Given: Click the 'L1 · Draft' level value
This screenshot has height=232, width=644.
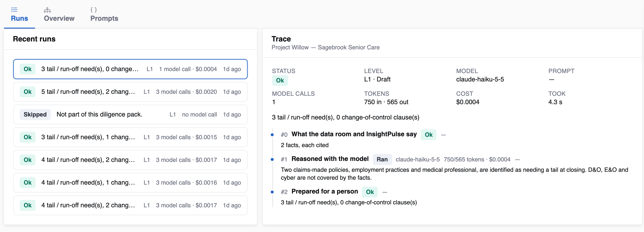Looking at the screenshot, I should click(x=377, y=79).
